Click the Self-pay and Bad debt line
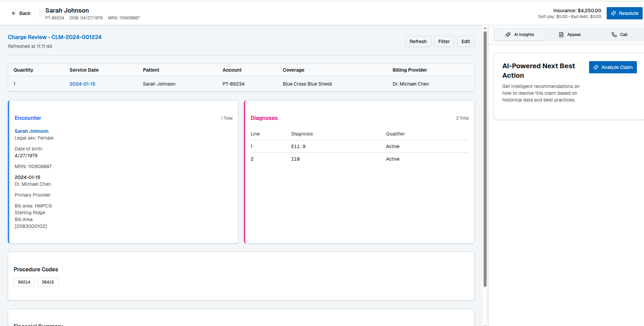This screenshot has width=644, height=326. [570, 17]
